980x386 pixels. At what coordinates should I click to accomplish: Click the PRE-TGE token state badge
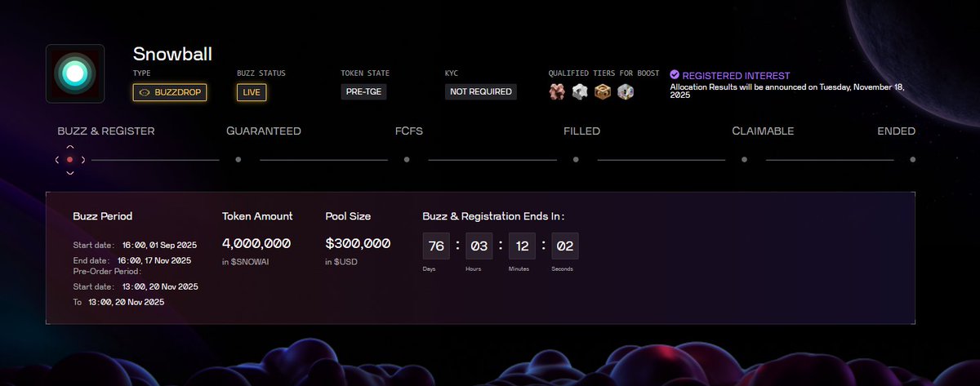(x=363, y=92)
